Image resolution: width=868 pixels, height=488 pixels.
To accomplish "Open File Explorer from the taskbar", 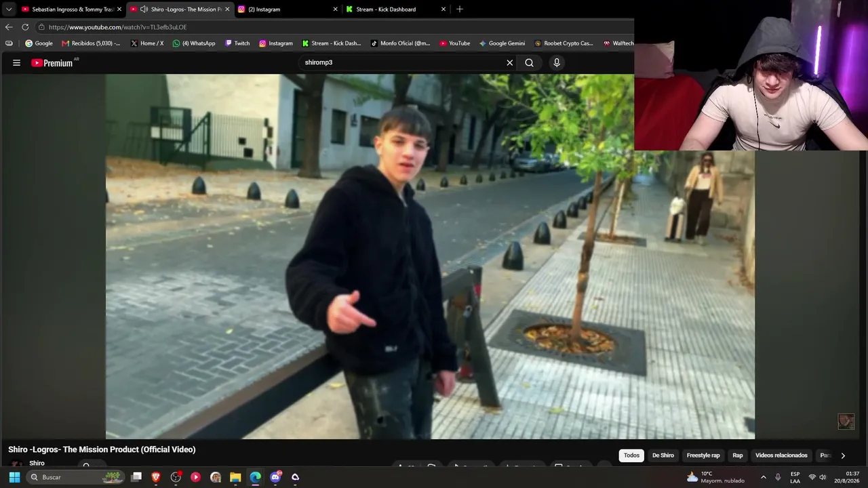I will [235, 477].
